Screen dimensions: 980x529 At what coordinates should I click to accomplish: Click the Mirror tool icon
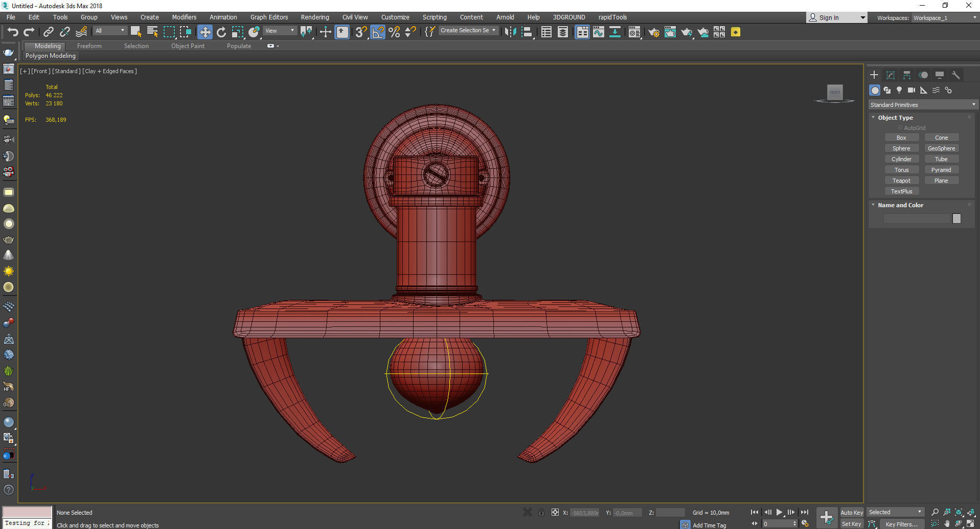[510, 32]
